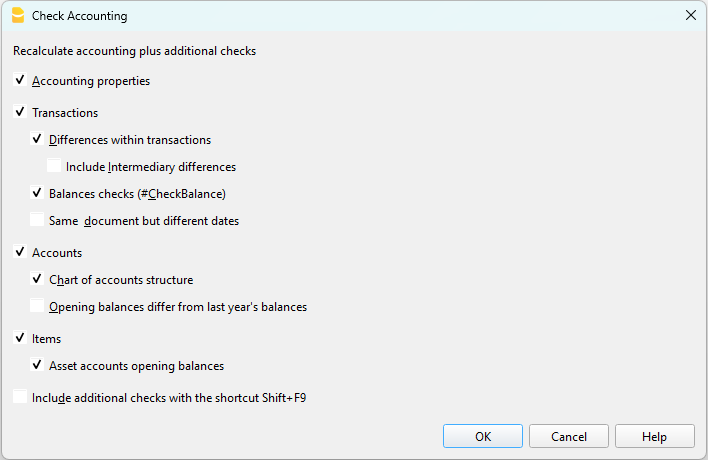Disable Differences within transactions check
This screenshot has height=460, width=708.
click(x=37, y=140)
